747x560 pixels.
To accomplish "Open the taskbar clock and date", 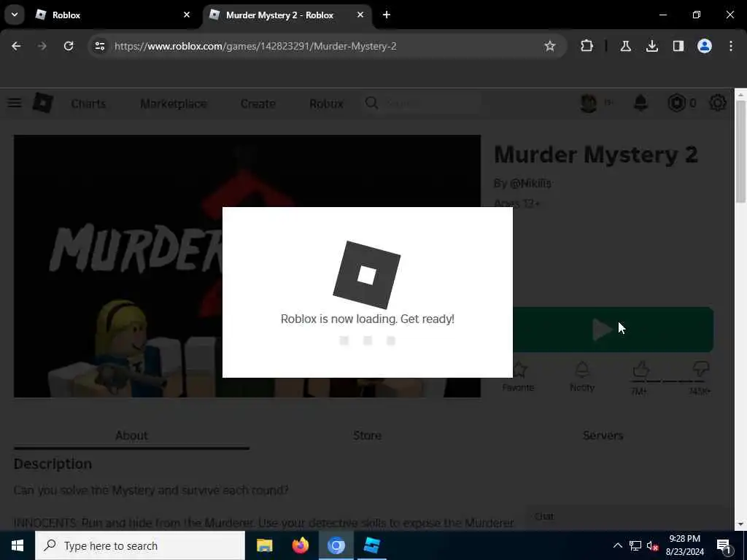I will click(x=684, y=545).
